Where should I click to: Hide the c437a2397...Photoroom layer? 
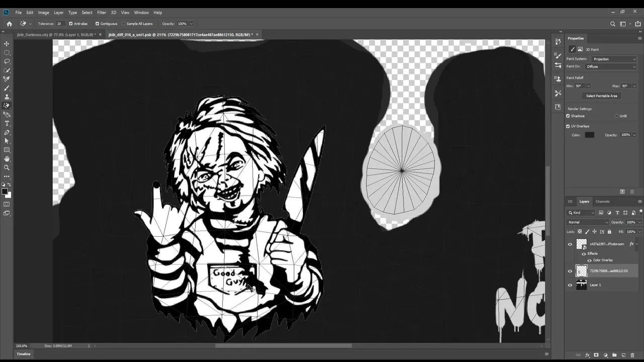tap(570, 244)
